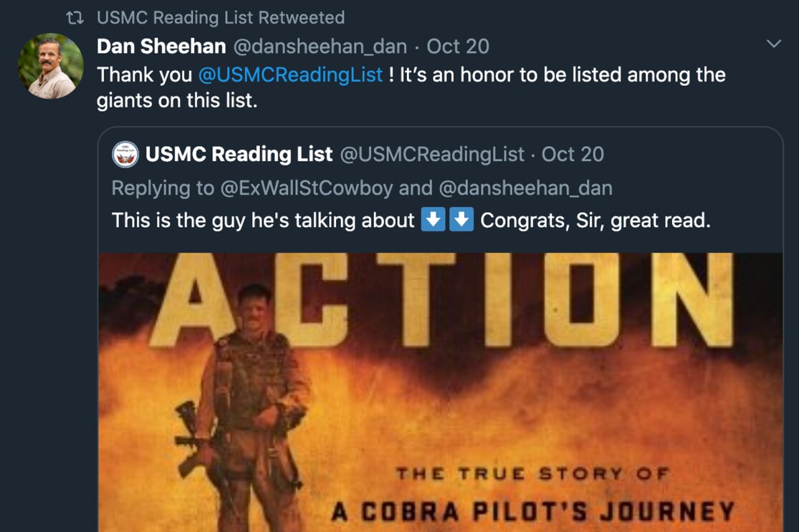Image resolution: width=799 pixels, height=532 pixels.
Task: Click @dansheehan_dan in the 'Replying to' line
Action: point(525,188)
